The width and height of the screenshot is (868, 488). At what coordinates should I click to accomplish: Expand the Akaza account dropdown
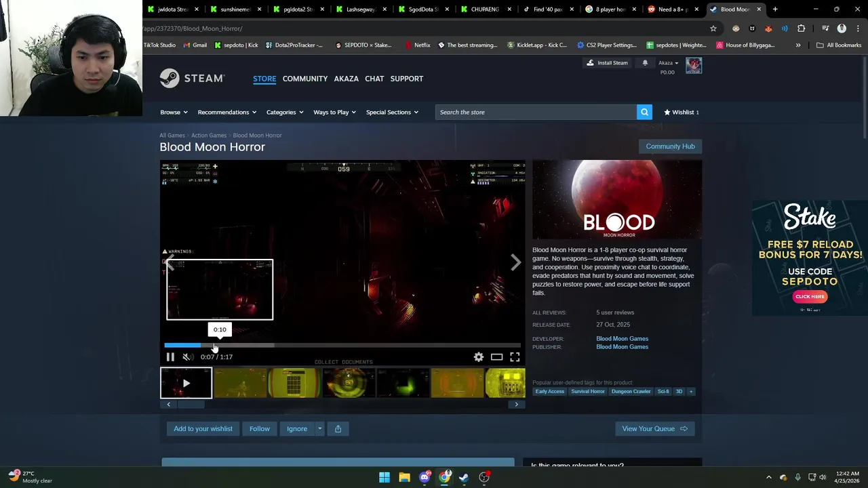[x=668, y=63]
